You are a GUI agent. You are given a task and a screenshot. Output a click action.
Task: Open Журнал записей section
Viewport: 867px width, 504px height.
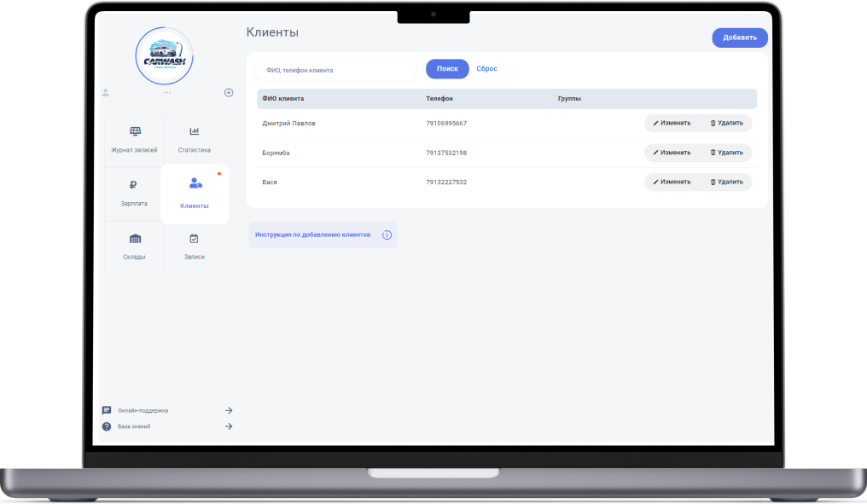coord(135,140)
